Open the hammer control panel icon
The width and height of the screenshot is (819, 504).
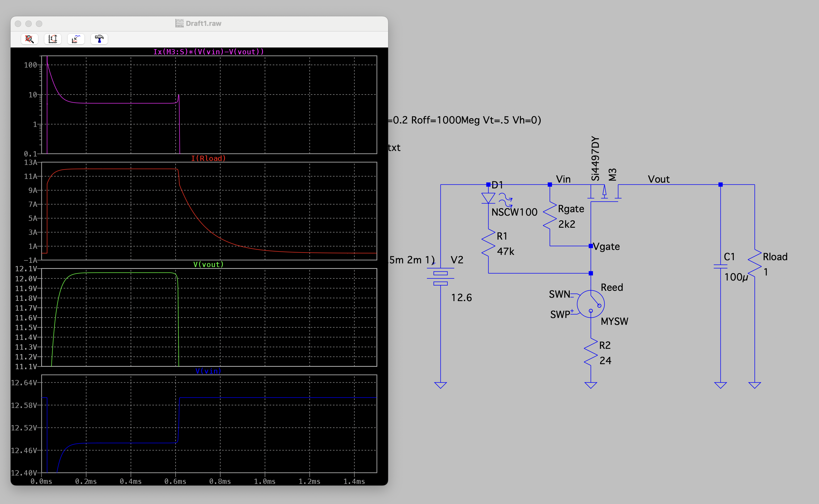click(x=99, y=39)
